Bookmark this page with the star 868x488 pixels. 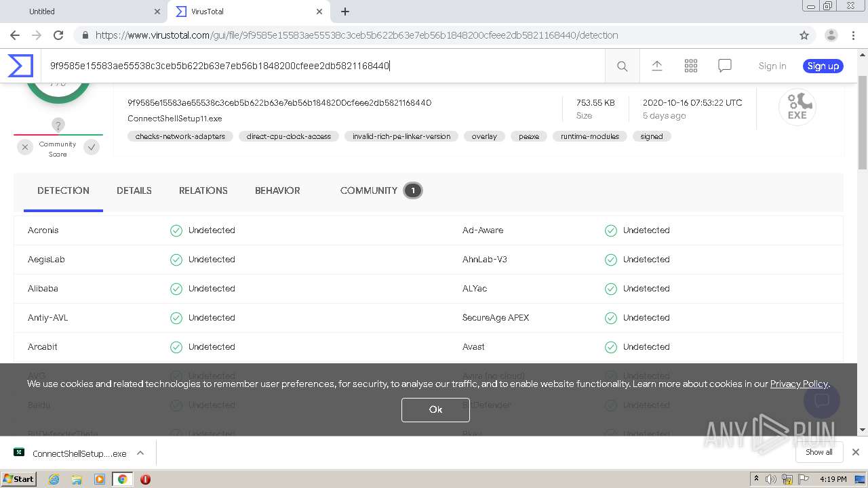(x=804, y=35)
